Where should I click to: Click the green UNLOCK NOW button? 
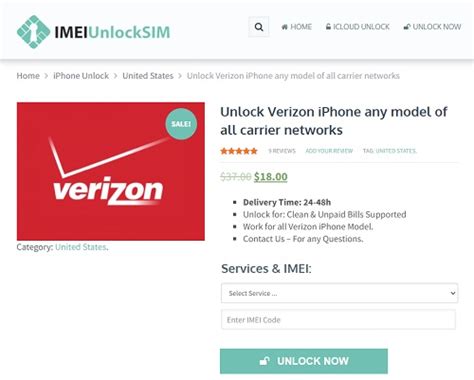[304, 361]
